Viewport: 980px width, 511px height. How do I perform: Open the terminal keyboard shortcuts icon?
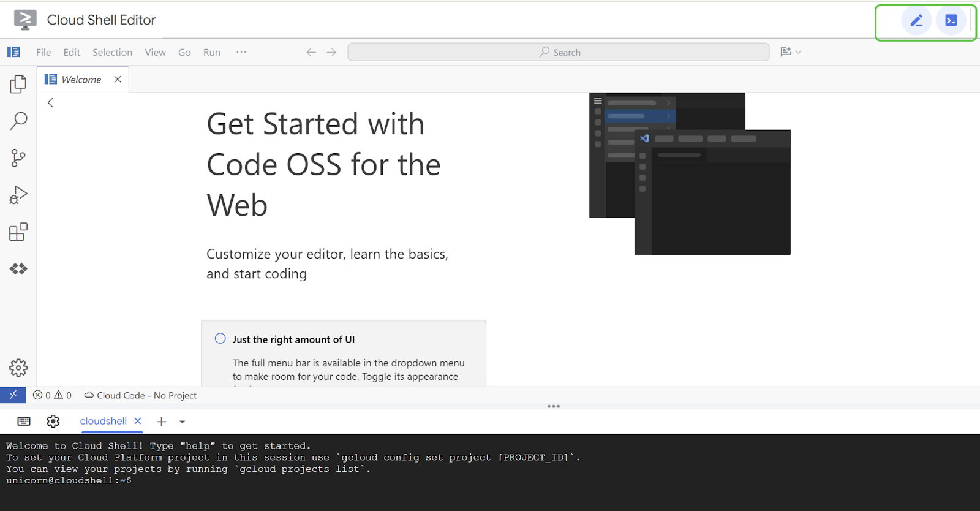(24, 422)
